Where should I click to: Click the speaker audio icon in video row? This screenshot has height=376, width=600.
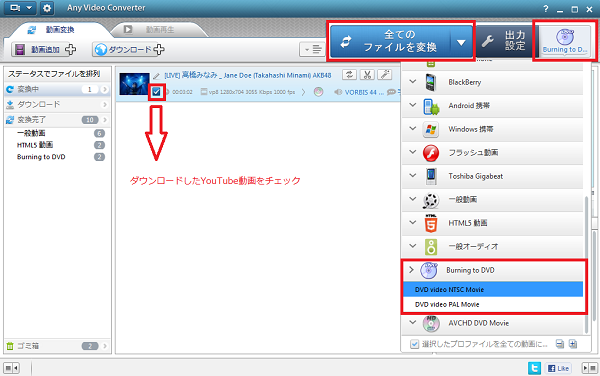point(338,92)
